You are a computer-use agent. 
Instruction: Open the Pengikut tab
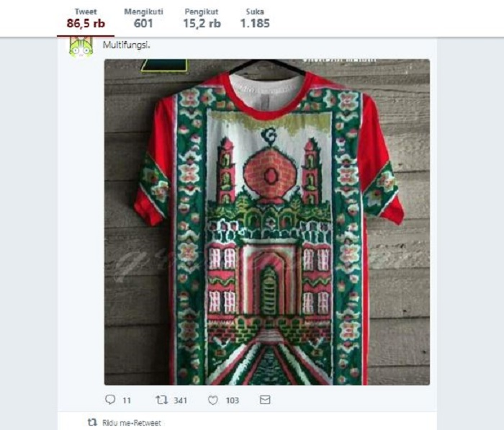(202, 18)
